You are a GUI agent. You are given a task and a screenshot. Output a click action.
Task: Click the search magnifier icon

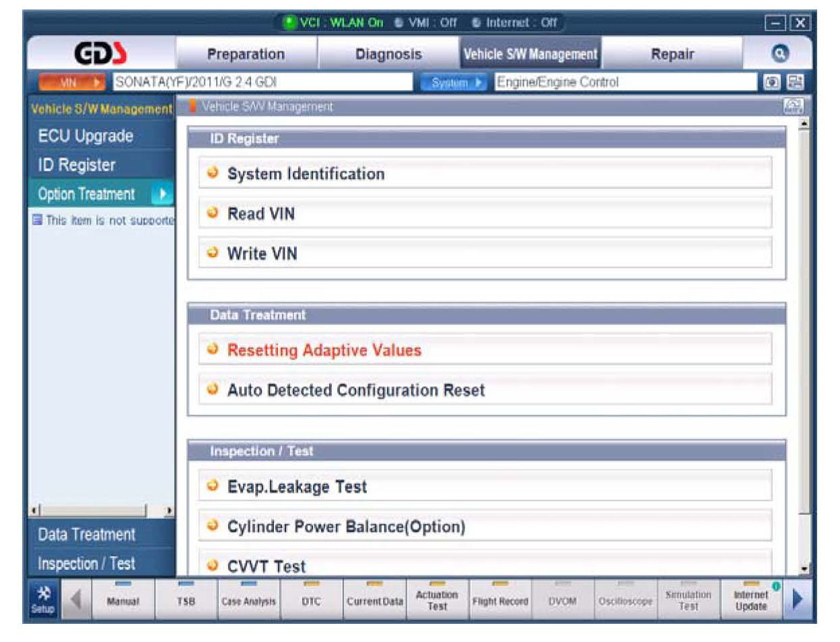[x=779, y=54]
